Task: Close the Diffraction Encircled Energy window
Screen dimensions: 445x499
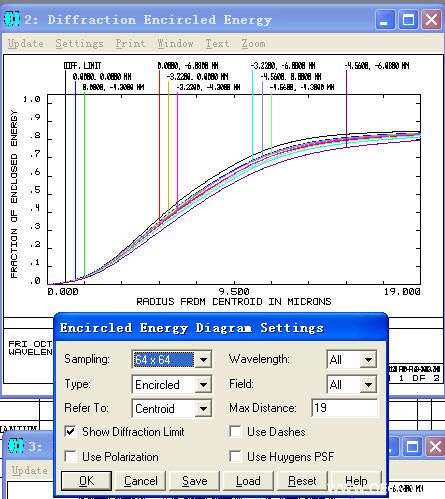Action: 431,19
